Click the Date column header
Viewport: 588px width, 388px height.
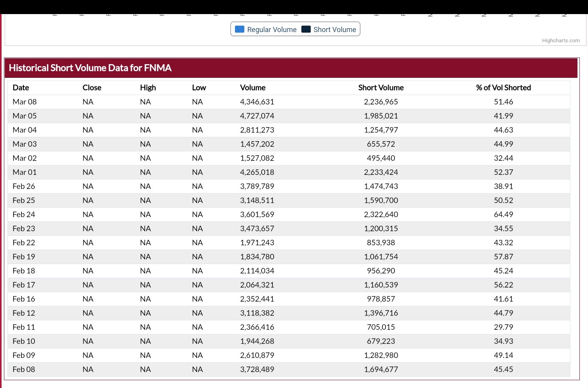click(21, 88)
